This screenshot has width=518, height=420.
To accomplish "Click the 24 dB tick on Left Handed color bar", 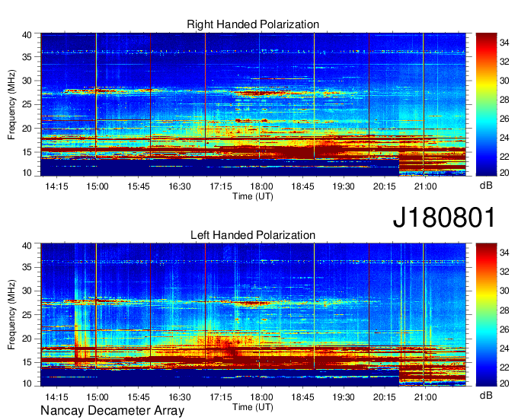I will tap(504, 348).
